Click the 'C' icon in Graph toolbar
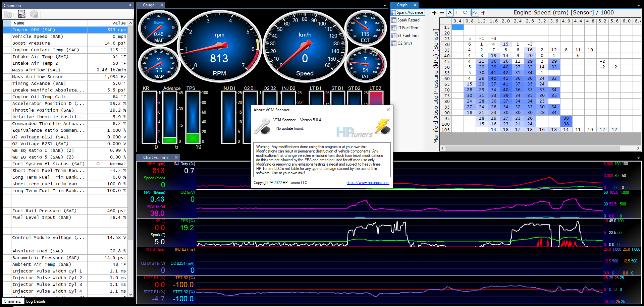This screenshot has width=644, height=307. (465, 13)
